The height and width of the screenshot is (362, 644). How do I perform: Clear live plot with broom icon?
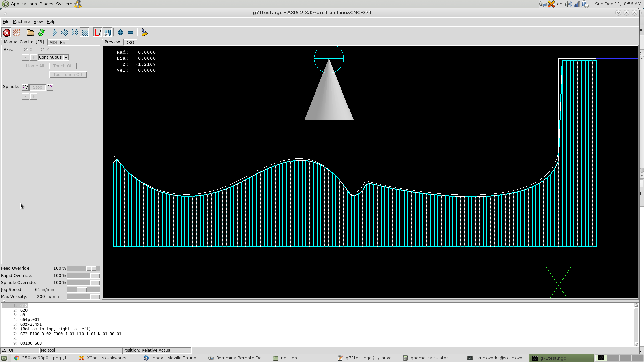[144, 33]
